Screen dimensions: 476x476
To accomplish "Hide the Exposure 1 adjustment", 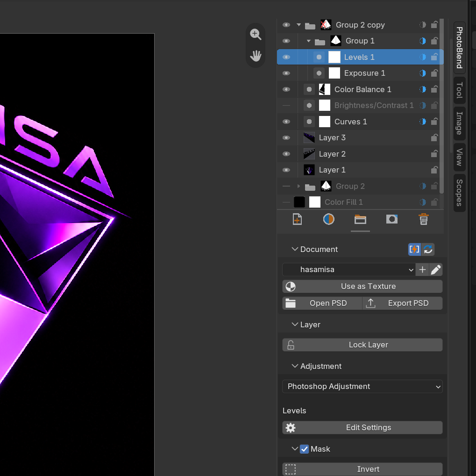I will pyautogui.click(x=286, y=73).
